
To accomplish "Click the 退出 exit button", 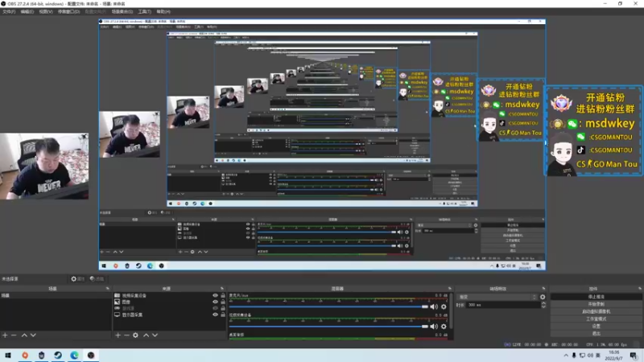I will point(596,333).
